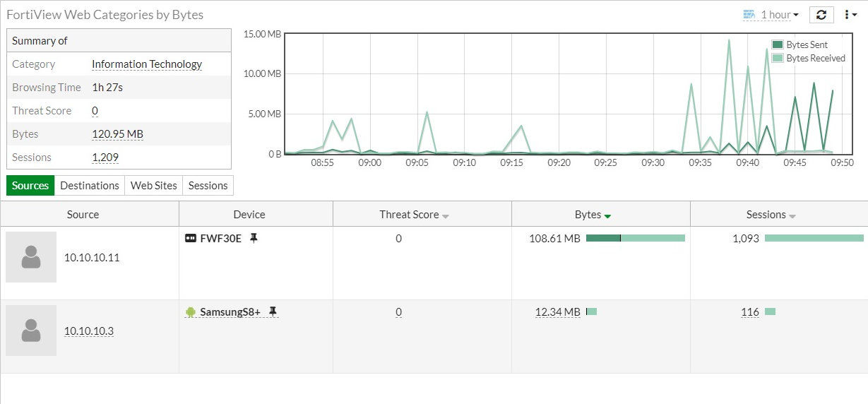Sort by Bytes column header
Screen dimensions: 868x404
click(x=601, y=214)
